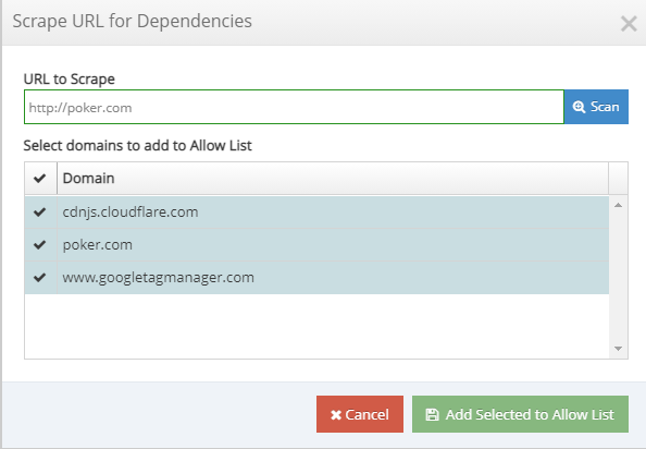Focus the URL to Scrape input field
This screenshot has height=450, width=646.
(x=294, y=107)
